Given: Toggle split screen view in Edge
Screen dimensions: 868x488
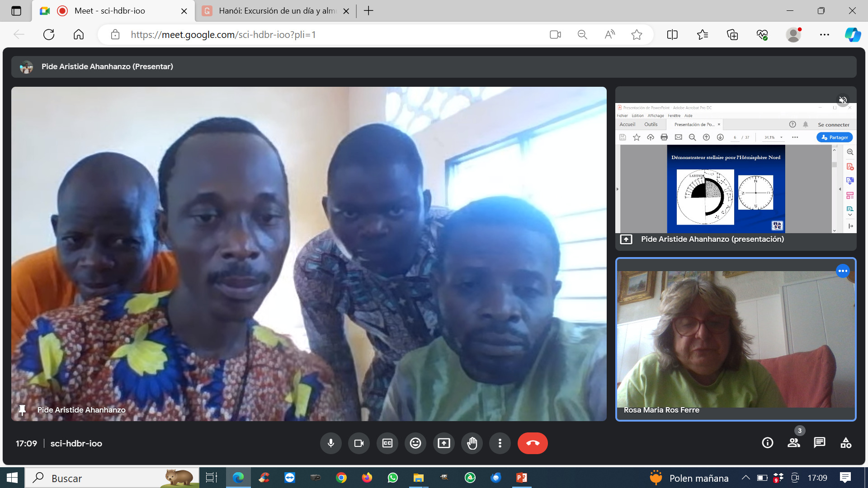Looking at the screenshot, I should point(672,34).
